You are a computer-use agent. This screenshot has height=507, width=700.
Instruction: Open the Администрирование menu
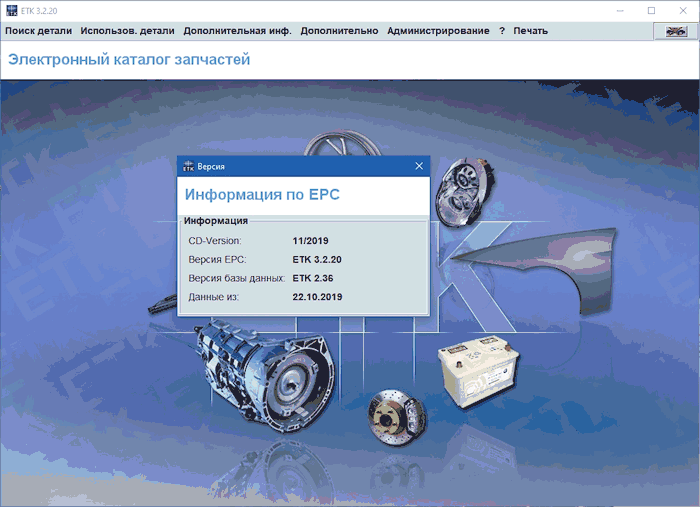click(438, 31)
